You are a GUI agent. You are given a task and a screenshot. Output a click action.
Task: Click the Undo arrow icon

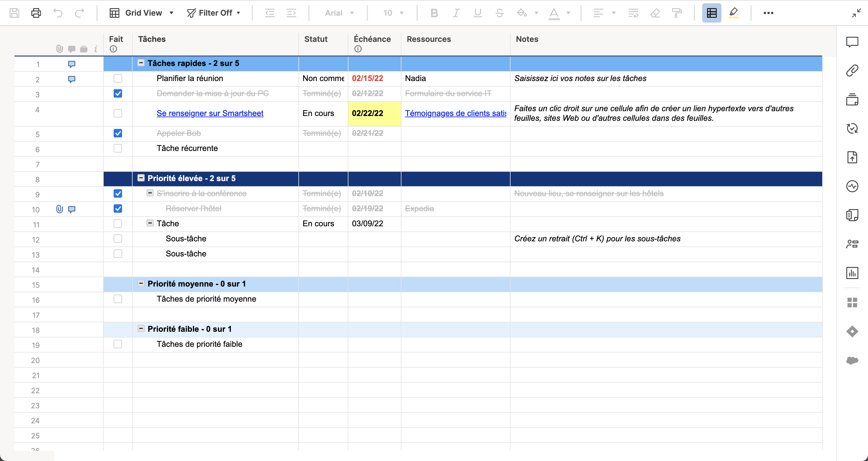point(58,13)
